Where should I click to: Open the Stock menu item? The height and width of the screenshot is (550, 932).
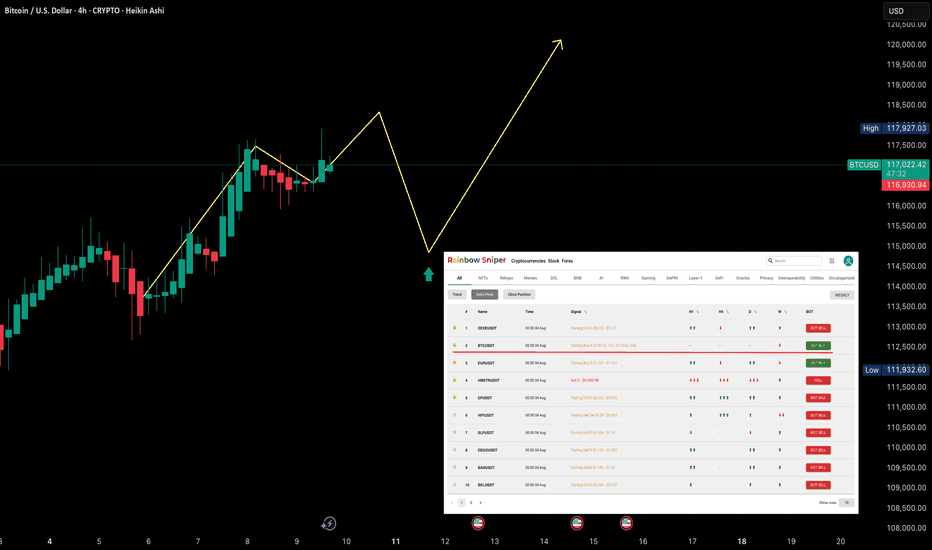[x=553, y=261]
